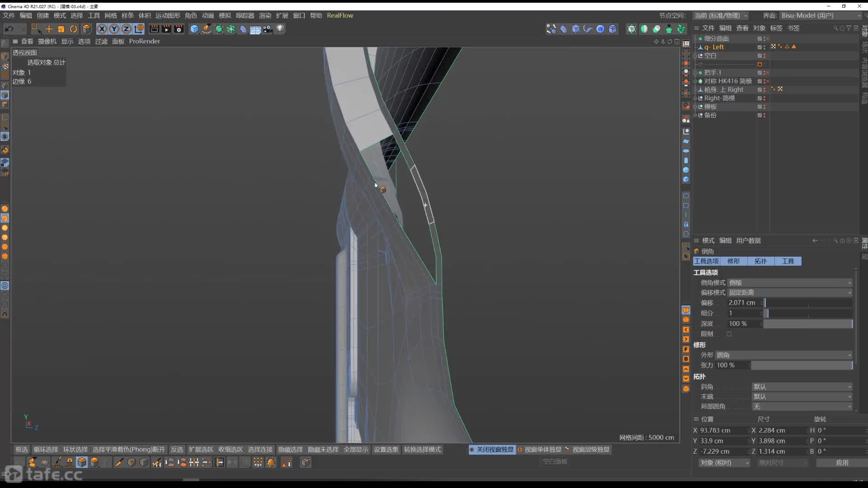Open the 文件 menu in menu bar
868x488 pixels.
[9, 15]
